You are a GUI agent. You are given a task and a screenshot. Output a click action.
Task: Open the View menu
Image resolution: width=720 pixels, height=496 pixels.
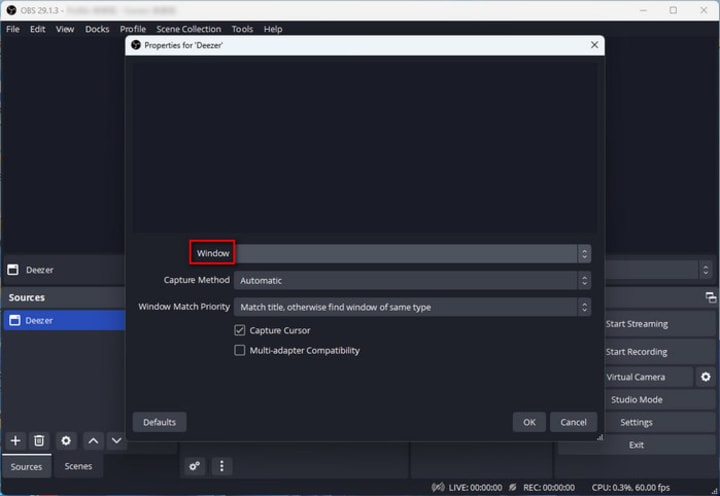click(65, 29)
